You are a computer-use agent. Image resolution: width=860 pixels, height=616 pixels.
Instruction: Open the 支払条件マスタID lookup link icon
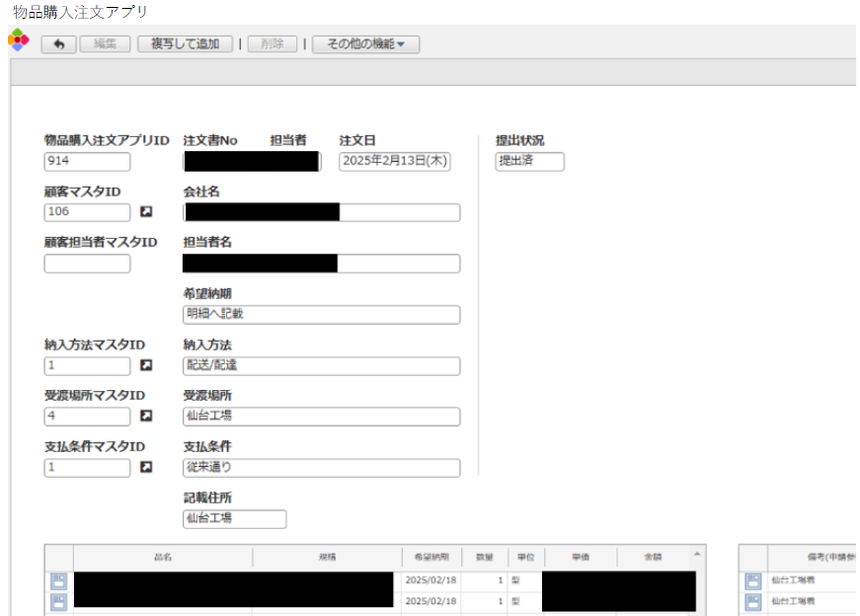146,467
